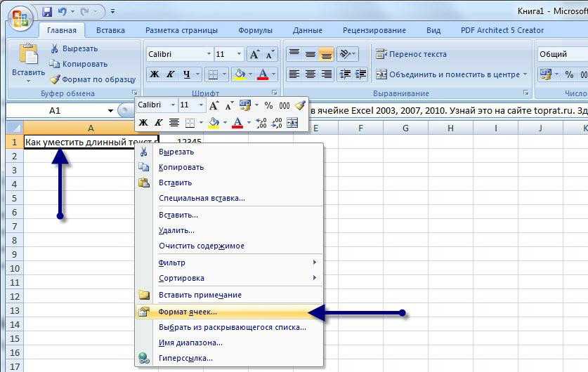Apply mini toolbar yellow fill color
The width and height of the screenshot is (588, 372).
214,123
